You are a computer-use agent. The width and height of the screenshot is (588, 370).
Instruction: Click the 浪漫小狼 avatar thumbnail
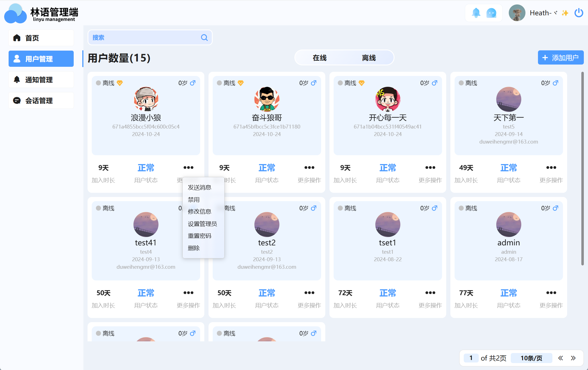click(x=146, y=99)
